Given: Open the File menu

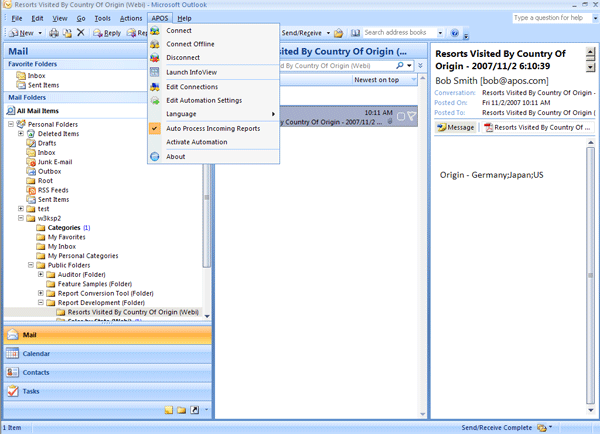Looking at the screenshot, I should pos(16,18).
